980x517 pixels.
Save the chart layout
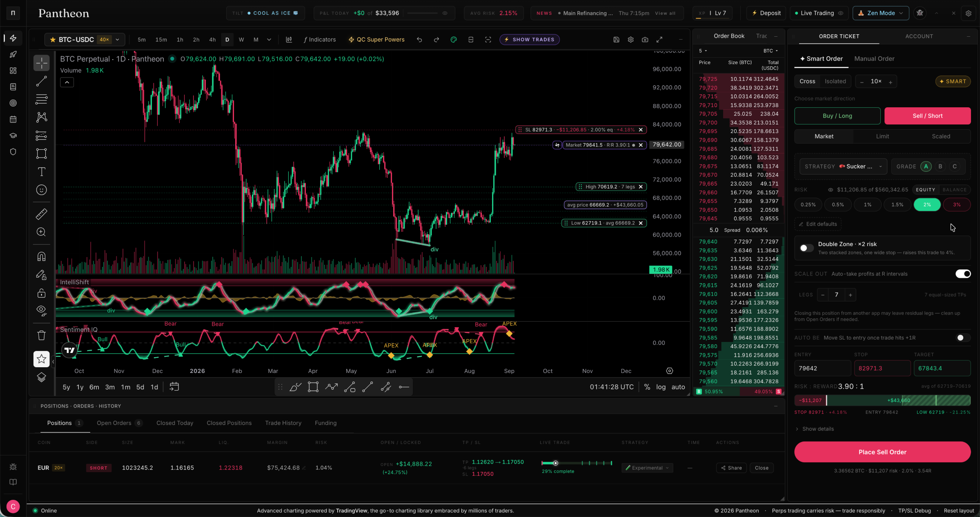(x=616, y=40)
